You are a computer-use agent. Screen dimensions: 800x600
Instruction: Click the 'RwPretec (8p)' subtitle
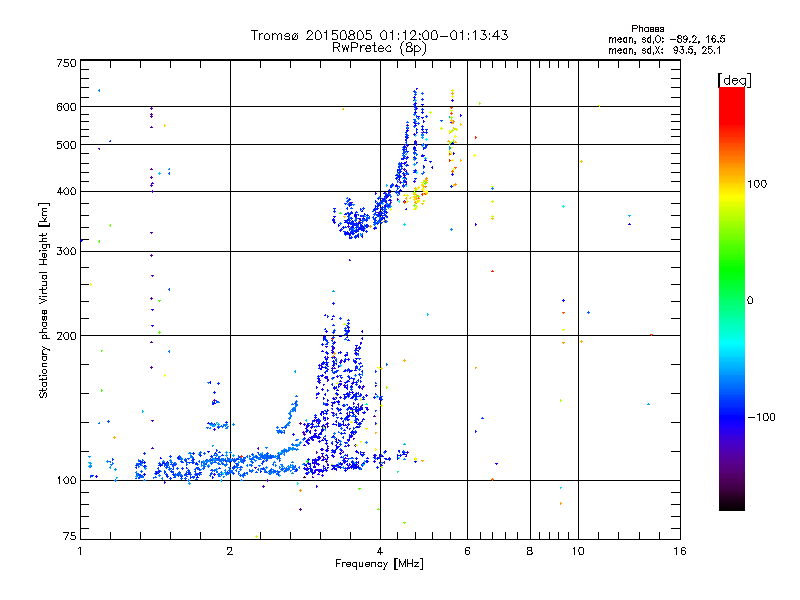[379, 48]
